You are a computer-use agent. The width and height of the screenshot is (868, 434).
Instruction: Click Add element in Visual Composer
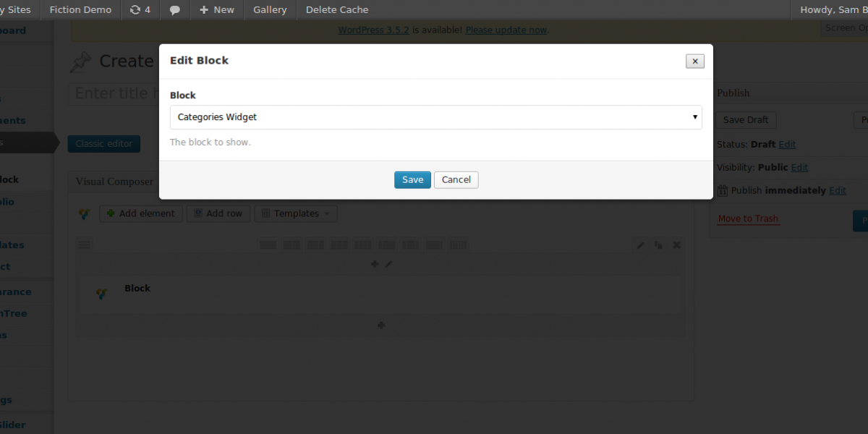click(x=141, y=214)
